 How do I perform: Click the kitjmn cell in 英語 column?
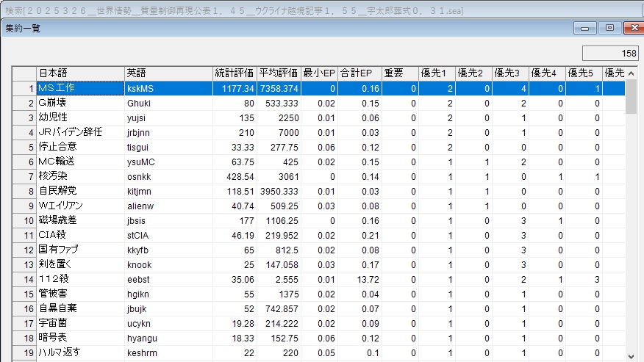pos(168,191)
